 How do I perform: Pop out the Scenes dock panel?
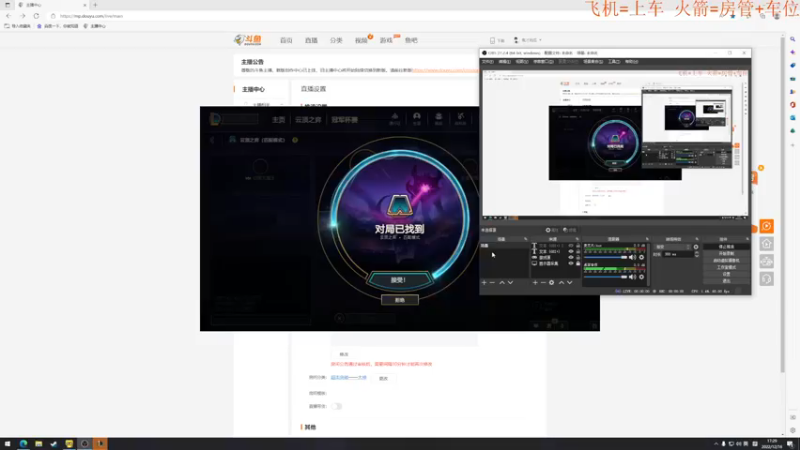coord(526,239)
